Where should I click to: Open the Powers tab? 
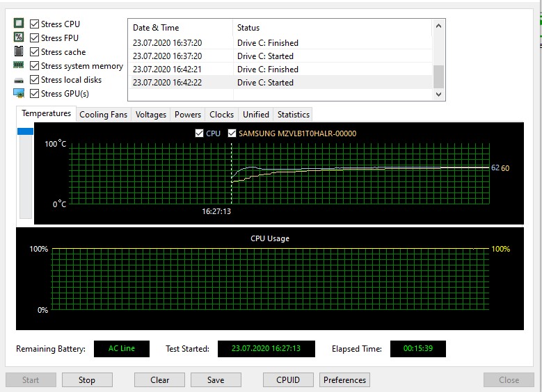point(188,115)
